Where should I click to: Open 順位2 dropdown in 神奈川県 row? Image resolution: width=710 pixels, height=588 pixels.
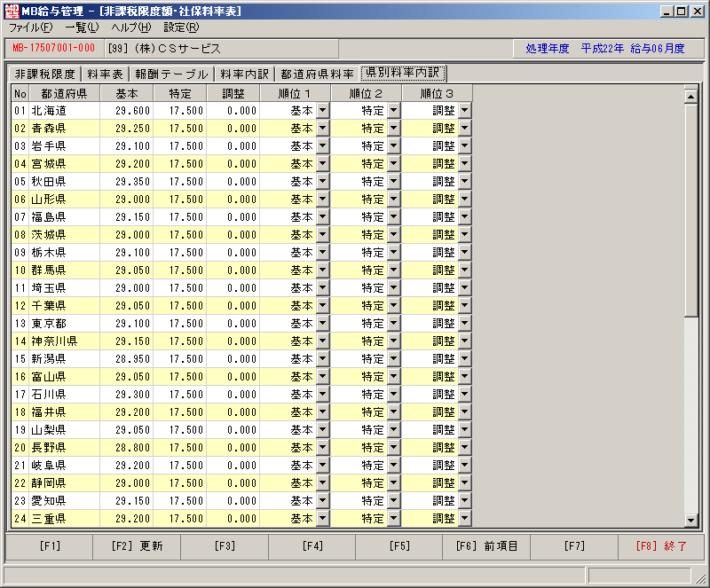(393, 341)
